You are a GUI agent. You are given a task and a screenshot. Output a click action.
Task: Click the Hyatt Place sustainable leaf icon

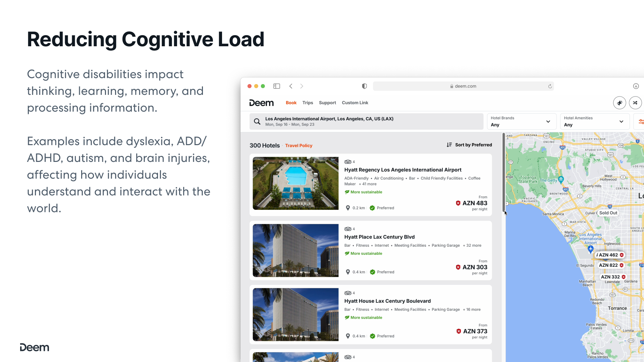pos(347,253)
